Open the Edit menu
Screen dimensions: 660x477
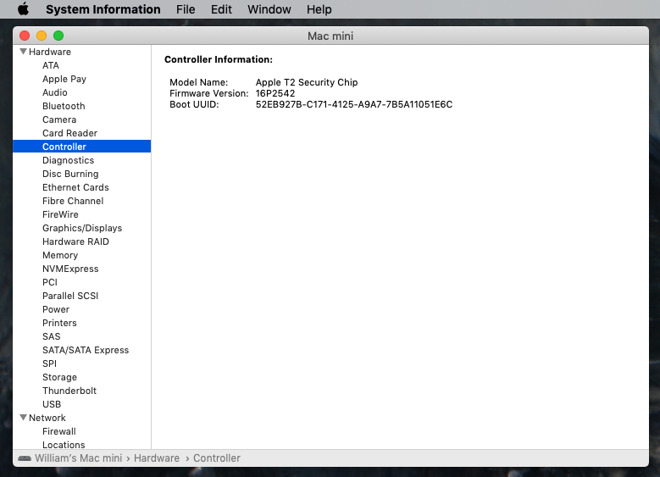coord(221,9)
